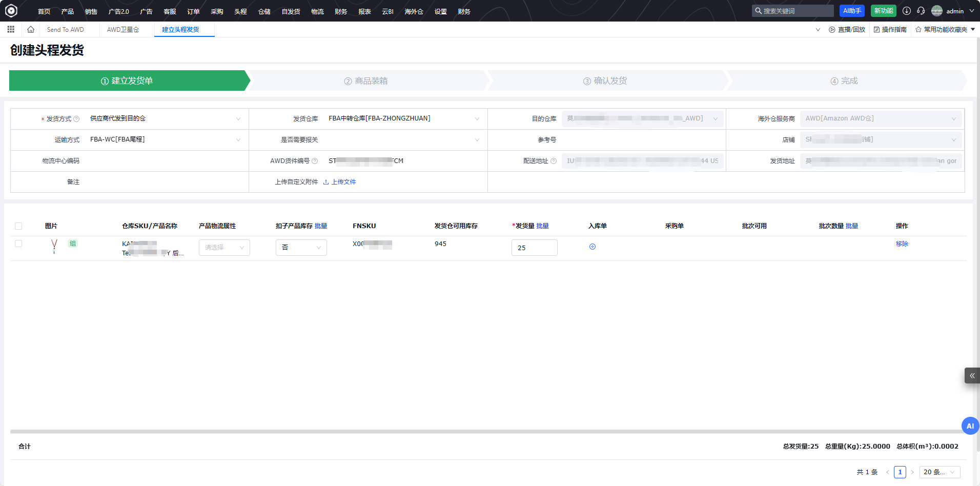Check the first product row checkbox
Viewport: 980px width, 486px height.
tap(18, 244)
